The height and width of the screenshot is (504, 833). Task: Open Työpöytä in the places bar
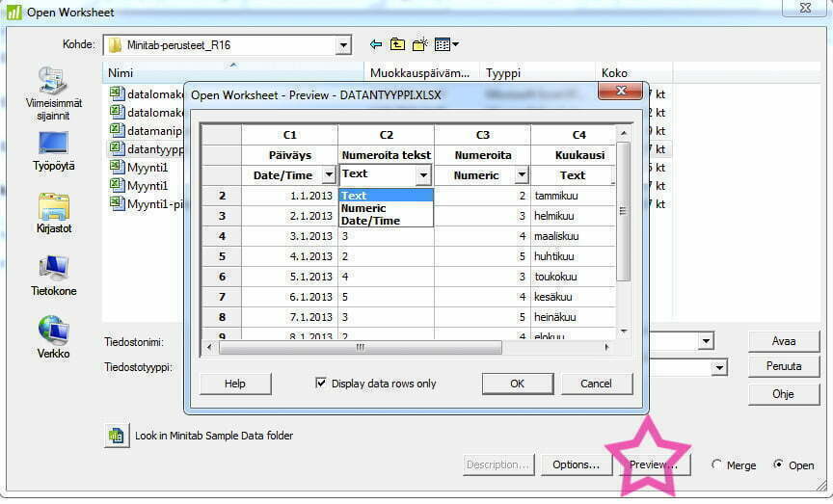(x=53, y=151)
